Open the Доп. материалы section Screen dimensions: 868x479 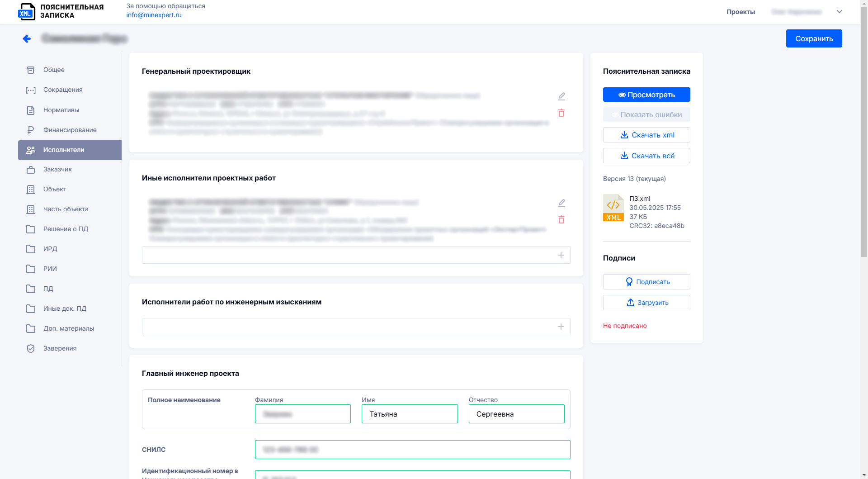(70, 328)
